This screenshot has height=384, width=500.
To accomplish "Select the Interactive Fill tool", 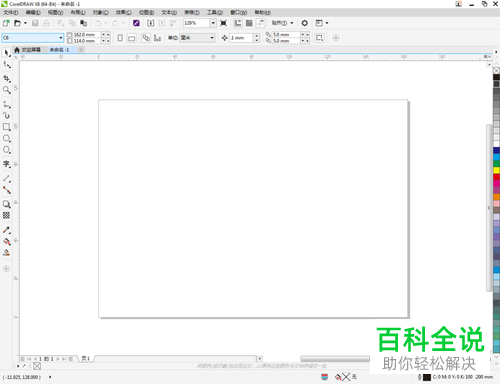I will (6, 241).
